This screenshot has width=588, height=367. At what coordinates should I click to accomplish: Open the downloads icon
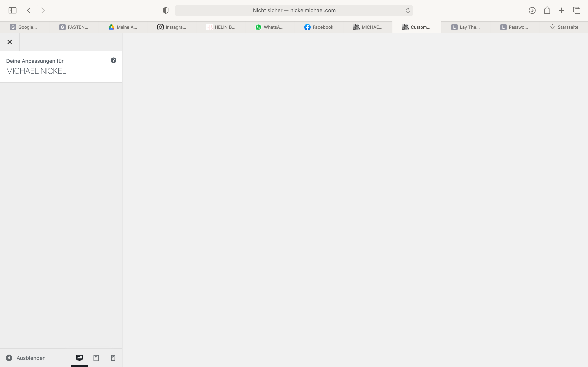pyautogui.click(x=532, y=10)
